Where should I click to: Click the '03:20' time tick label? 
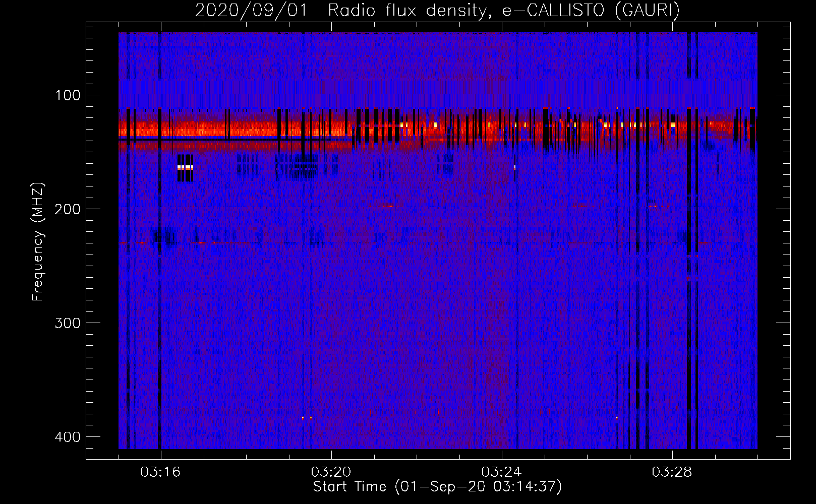click(331, 472)
